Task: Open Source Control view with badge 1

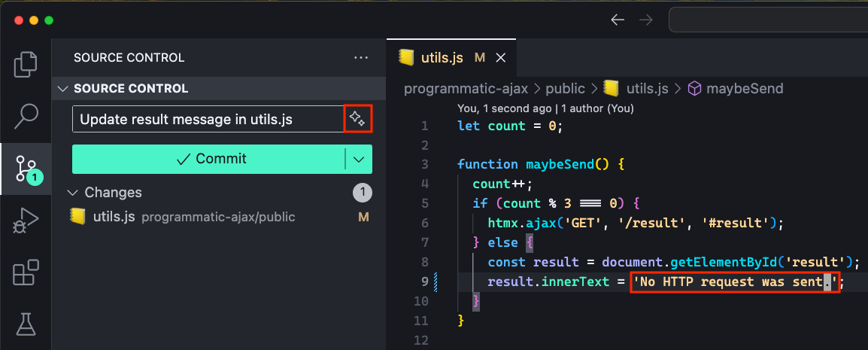Action: [26, 169]
